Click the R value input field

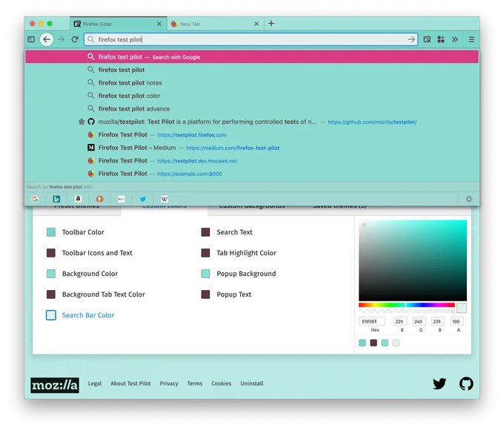[x=400, y=321]
